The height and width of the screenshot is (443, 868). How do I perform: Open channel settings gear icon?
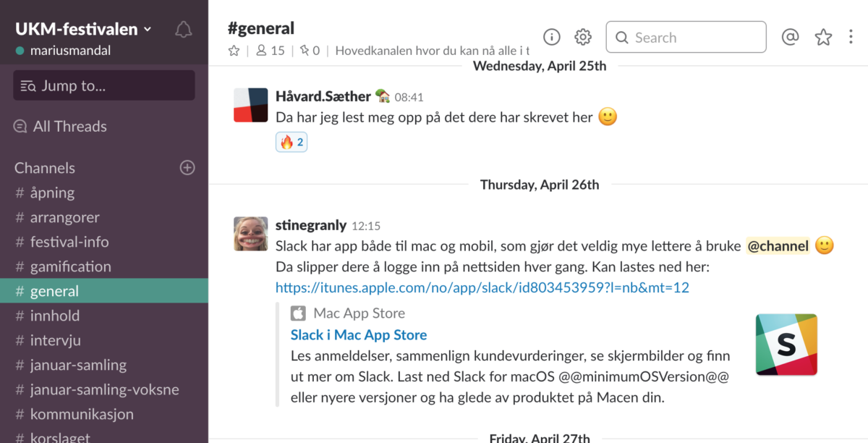[583, 37]
